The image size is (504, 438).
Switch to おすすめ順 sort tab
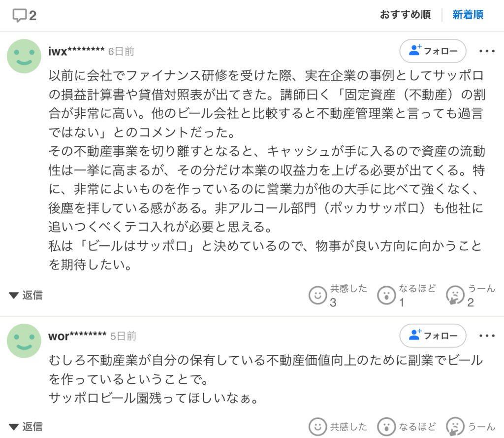point(405,15)
